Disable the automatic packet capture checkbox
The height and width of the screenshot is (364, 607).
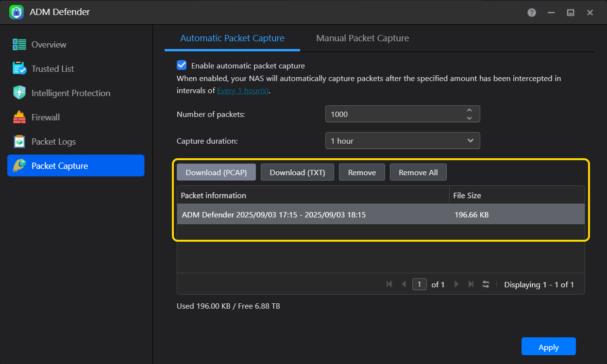182,66
